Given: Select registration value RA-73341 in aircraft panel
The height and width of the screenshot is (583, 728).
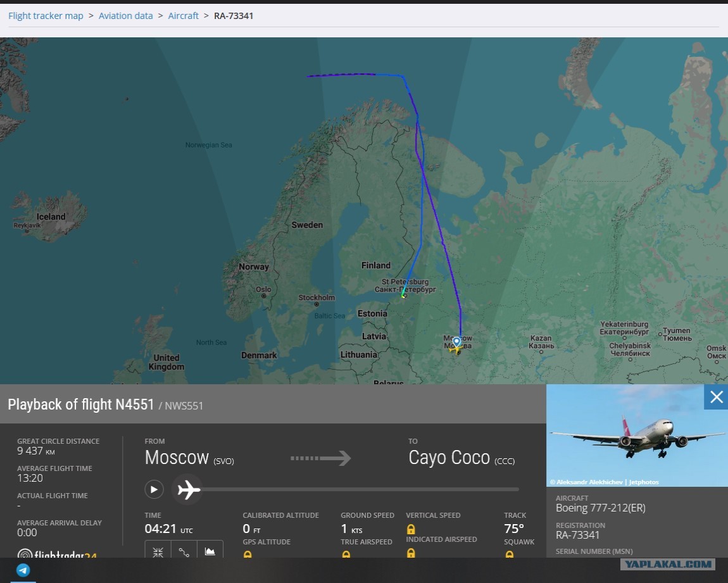Looking at the screenshot, I should coord(577,535).
